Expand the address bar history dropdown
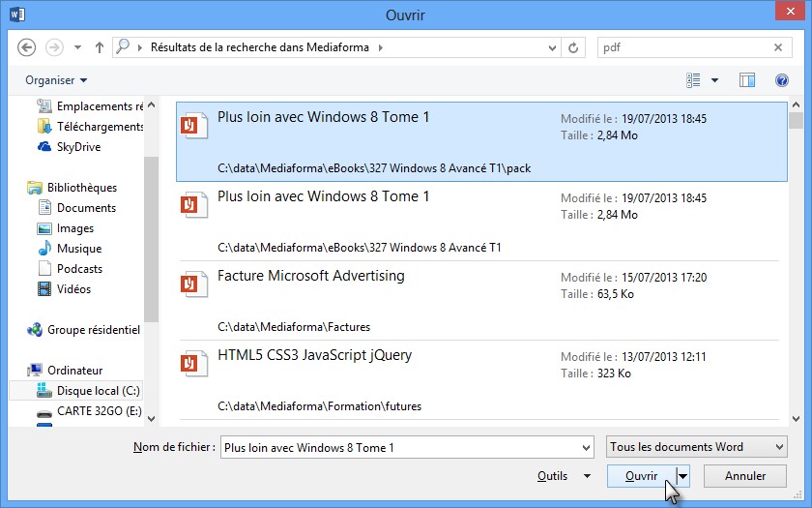The width and height of the screenshot is (812, 508). 551,47
